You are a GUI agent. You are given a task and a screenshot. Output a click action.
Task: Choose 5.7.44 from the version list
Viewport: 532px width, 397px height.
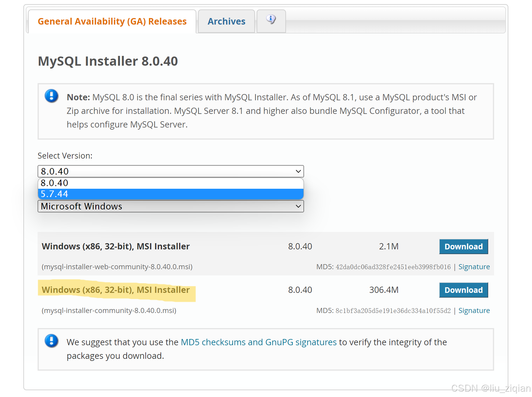click(171, 194)
